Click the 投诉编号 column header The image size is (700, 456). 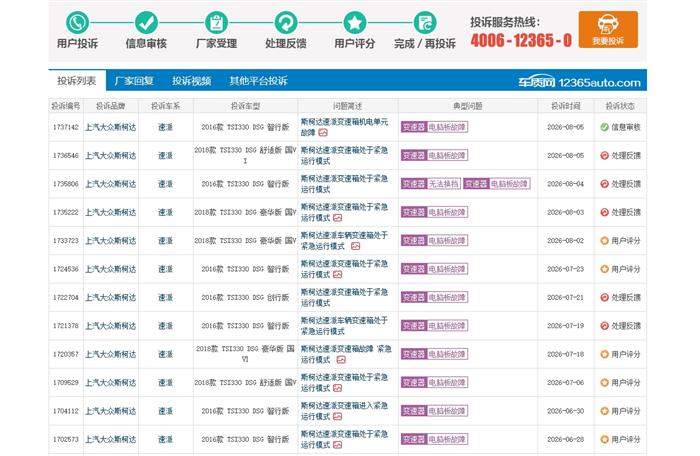(66, 106)
